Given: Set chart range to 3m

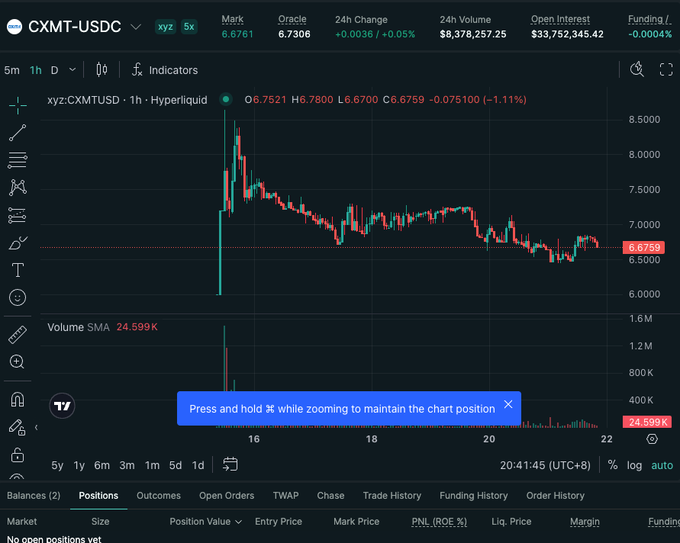Looking at the screenshot, I should 127,465.
